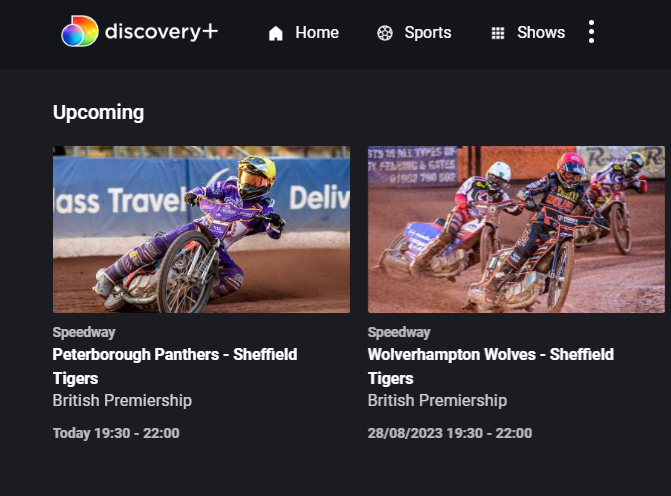
Task: Click the Shows grid icon
Action: click(498, 33)
